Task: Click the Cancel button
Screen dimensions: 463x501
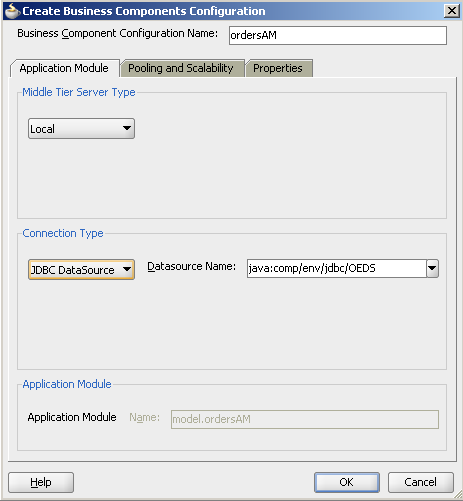Action: click(421, 482)
